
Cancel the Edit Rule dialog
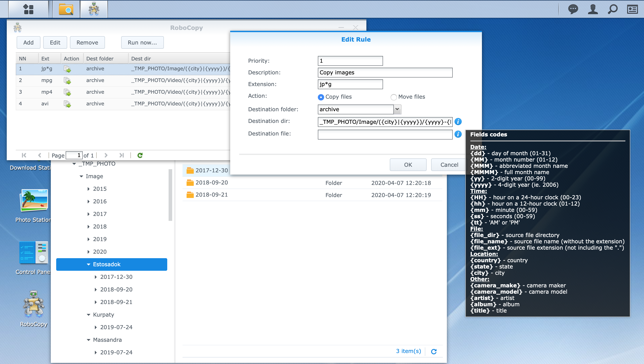coord(449,165)
